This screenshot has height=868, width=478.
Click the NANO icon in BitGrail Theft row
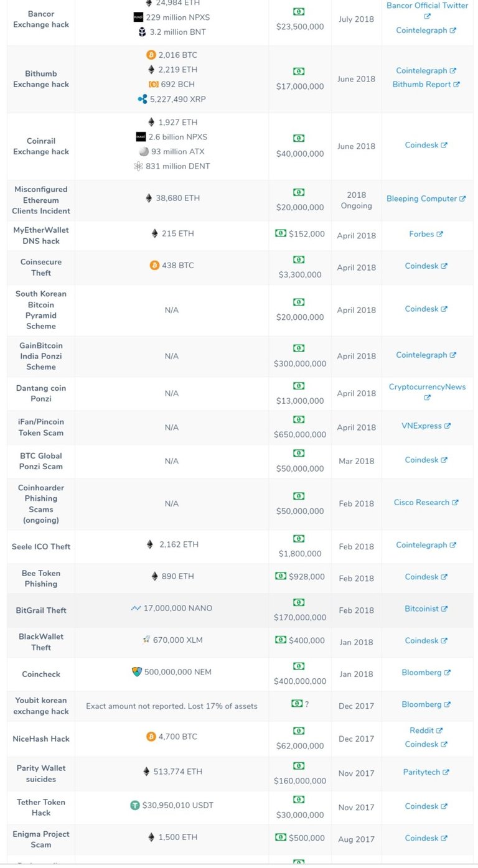click(136, 608)
